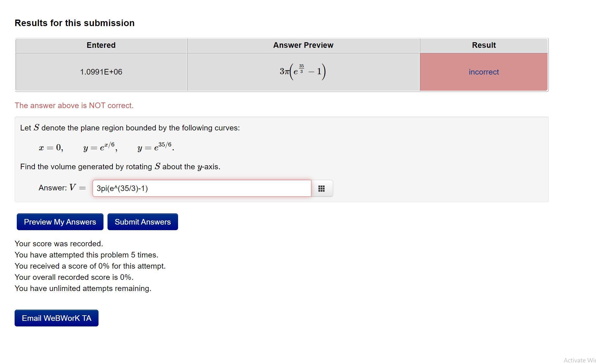This screenshot has width=596, height=364.
Task: Click the x = 0 equation
Action: (x=51, y=148)
